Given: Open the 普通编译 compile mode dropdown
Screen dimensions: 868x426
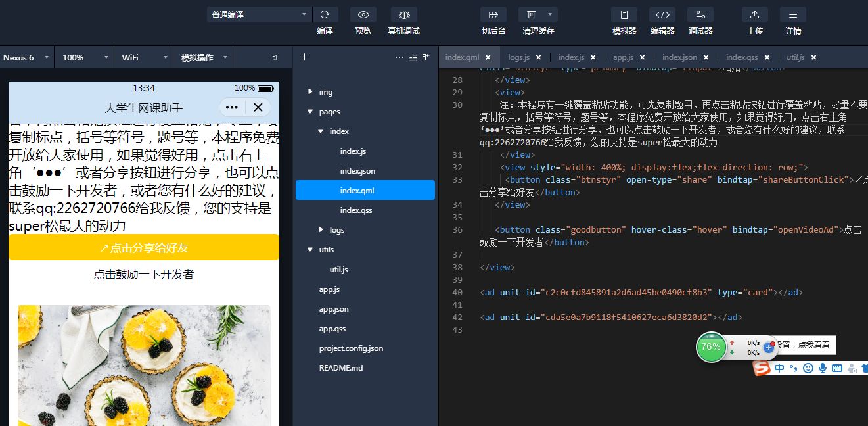Looking at the screenshot, I should [x=258, y=13].
